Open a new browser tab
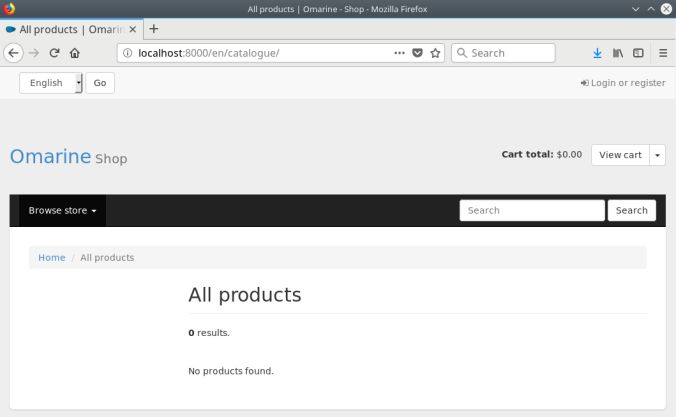 (154, 29)
